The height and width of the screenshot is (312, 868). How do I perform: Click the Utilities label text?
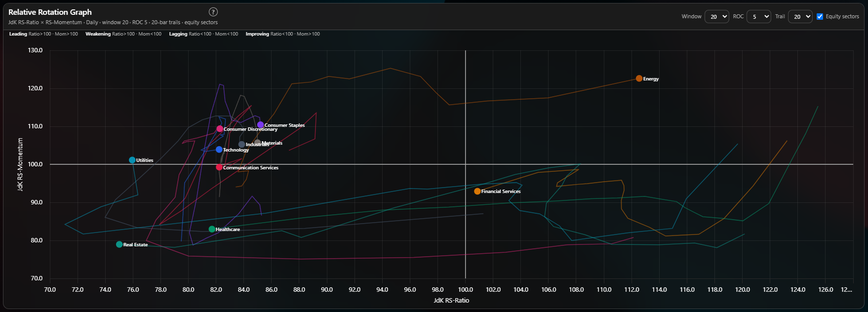click(145, 160)
